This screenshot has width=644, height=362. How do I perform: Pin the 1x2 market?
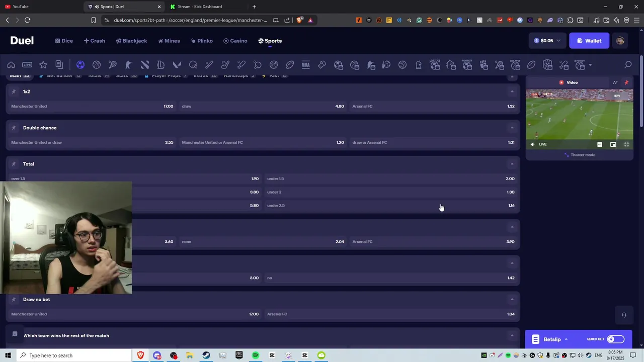[14, 92]
